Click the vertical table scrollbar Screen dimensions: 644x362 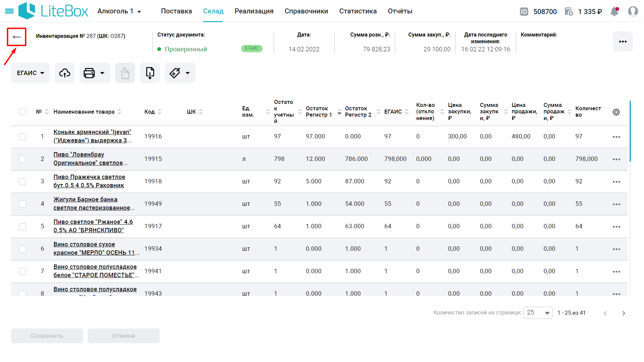pyautogui.click(x=630, y=131)
